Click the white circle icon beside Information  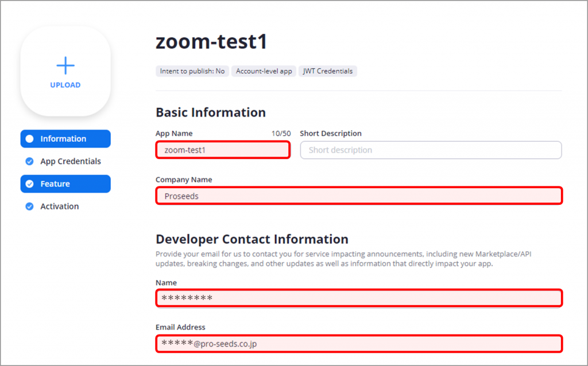pos(30,139)
